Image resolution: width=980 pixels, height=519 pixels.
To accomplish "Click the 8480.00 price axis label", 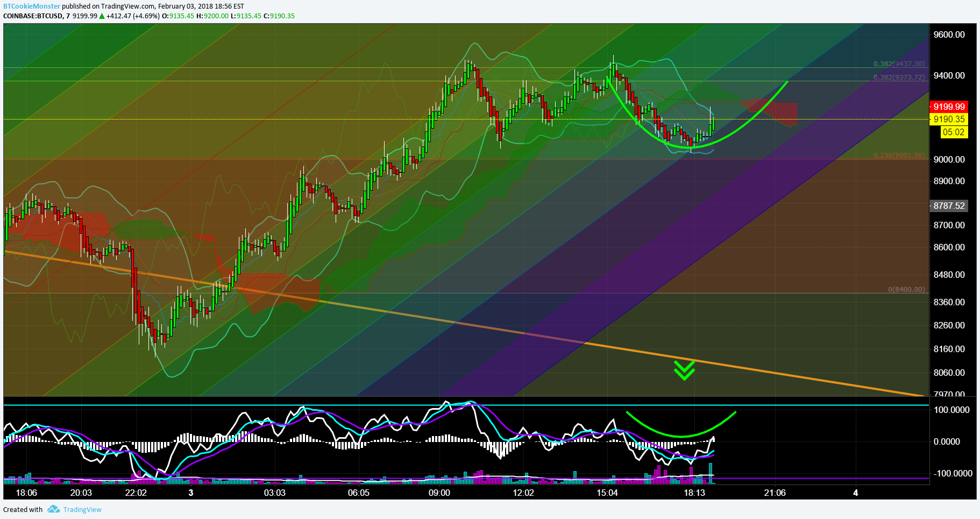I will click(949, 275).
